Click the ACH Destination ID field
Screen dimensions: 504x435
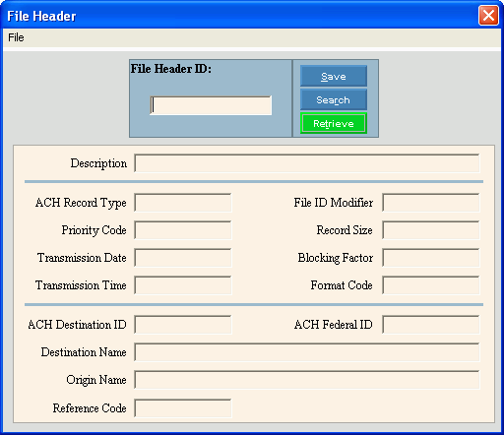pyautogui.click(x=183, y=325)
